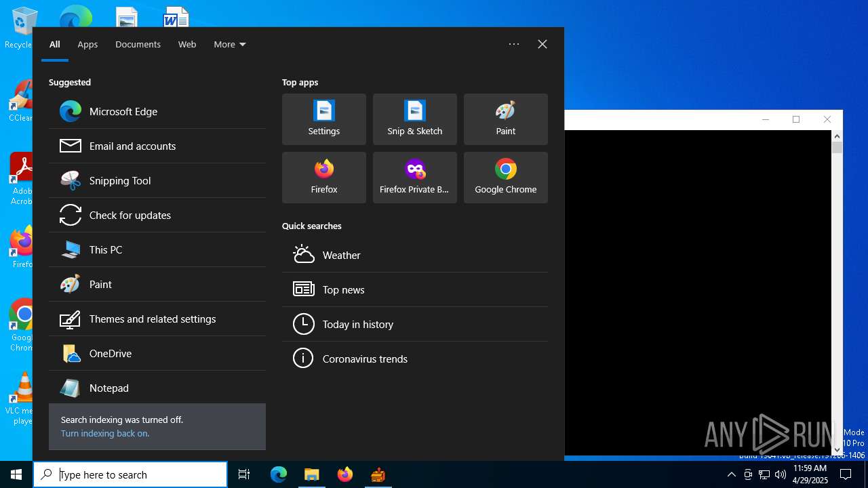
Task: Open Paint tile in Top apps
Action: click(x=506, y=119)
